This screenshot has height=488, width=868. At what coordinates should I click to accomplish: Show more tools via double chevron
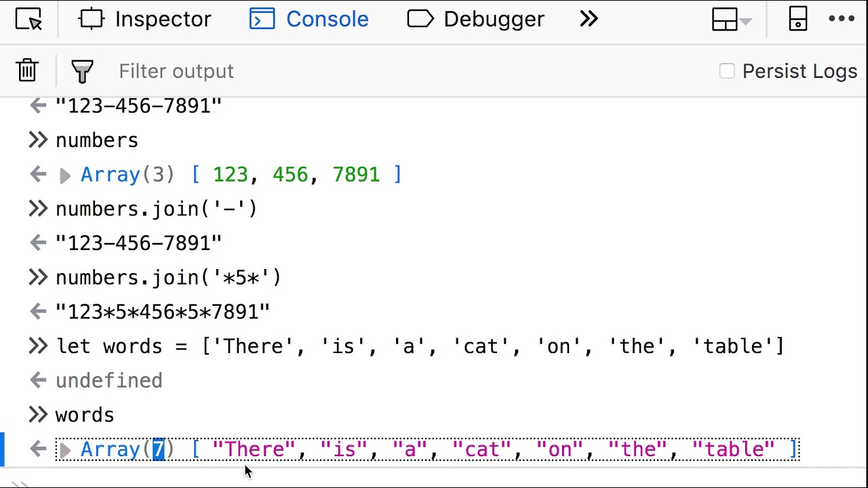click(x=589, y=19)
